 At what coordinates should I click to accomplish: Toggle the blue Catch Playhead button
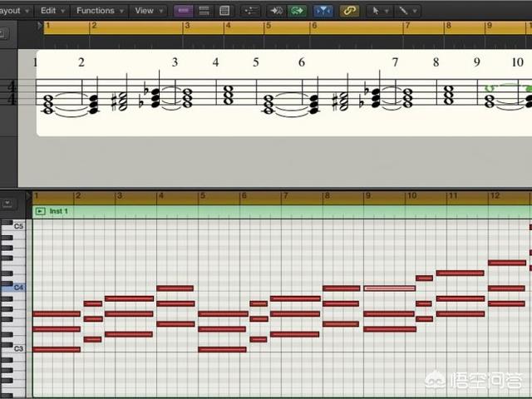pos(324,11)
